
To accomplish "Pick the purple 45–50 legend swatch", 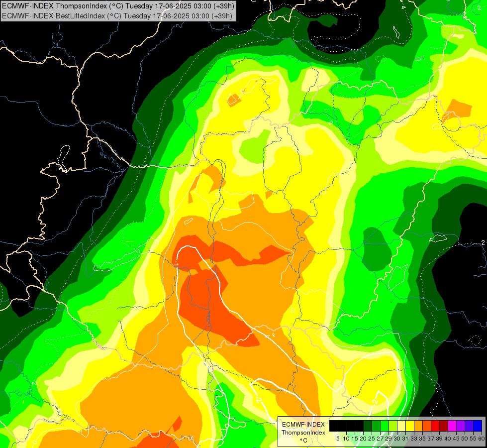I will pos(461,426).
